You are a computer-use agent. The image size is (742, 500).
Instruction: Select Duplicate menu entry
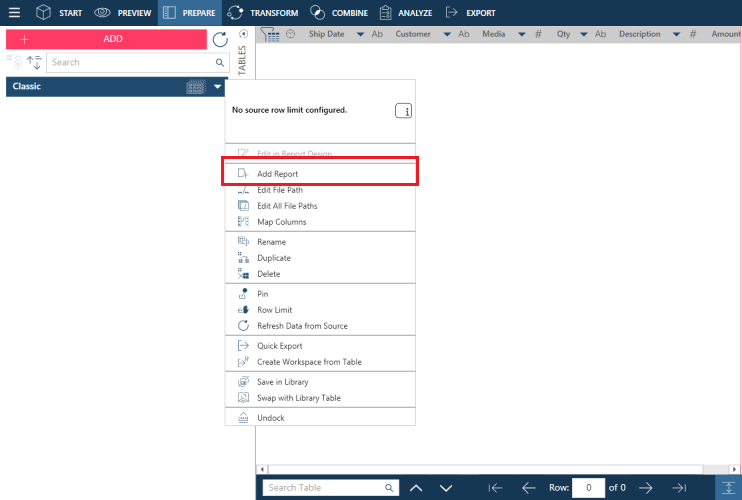320,258
